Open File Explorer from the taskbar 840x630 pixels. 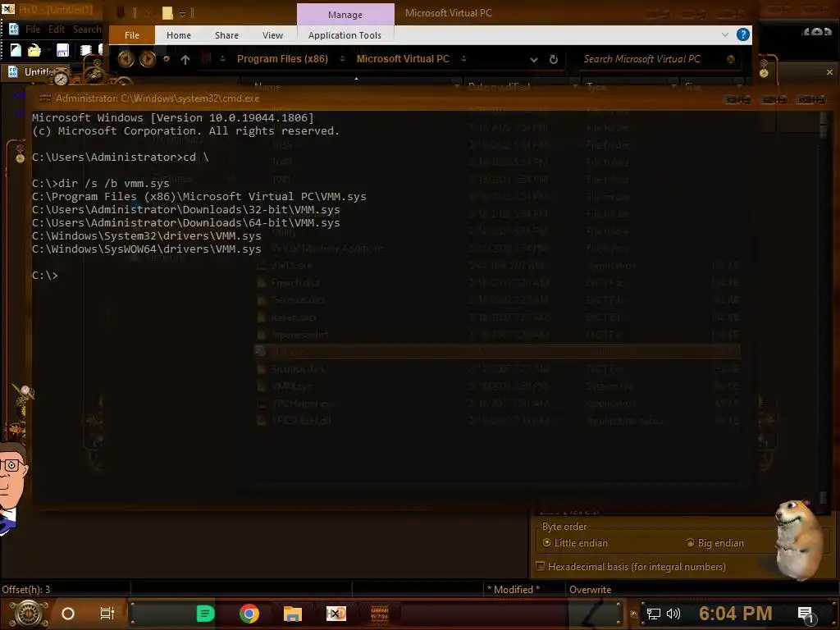(x=293, y=614)
